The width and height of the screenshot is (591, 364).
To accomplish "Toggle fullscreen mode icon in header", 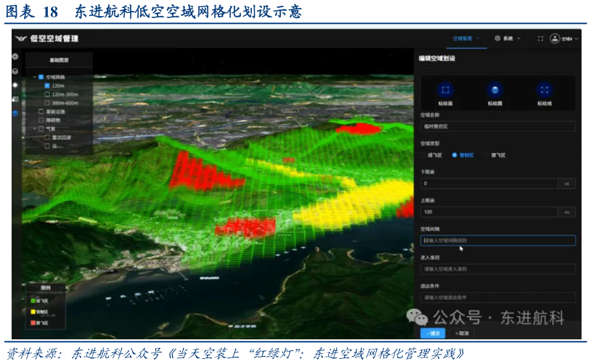I will click(539, 38).
